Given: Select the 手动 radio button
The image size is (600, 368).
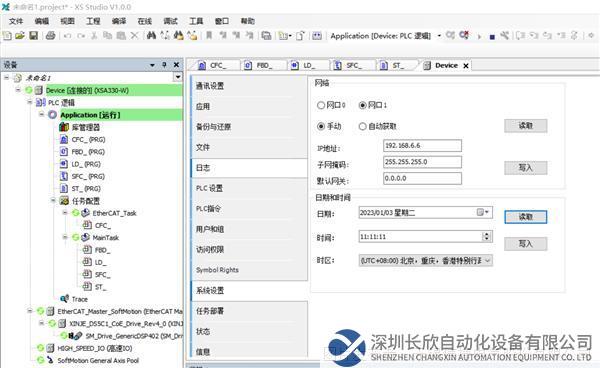Looking at the screenshot, I should [x=321, y=126].
